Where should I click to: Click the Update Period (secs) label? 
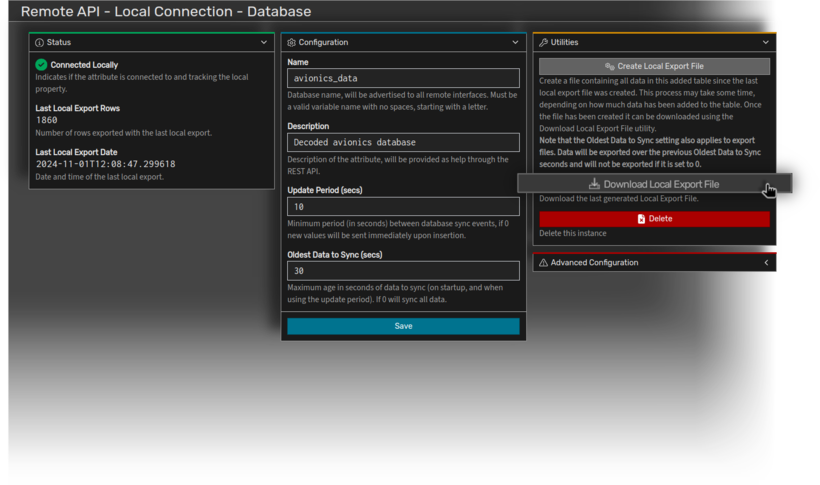click(325, 190)
